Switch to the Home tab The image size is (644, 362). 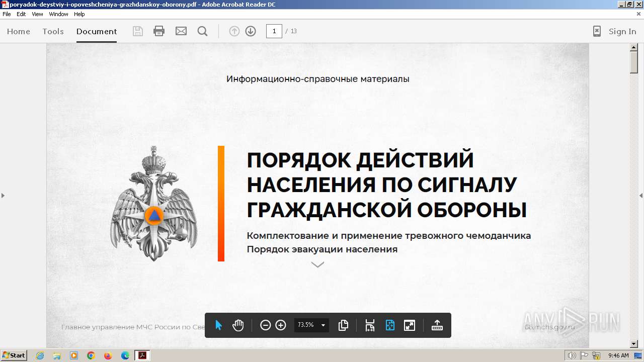(x=19, y=31)
